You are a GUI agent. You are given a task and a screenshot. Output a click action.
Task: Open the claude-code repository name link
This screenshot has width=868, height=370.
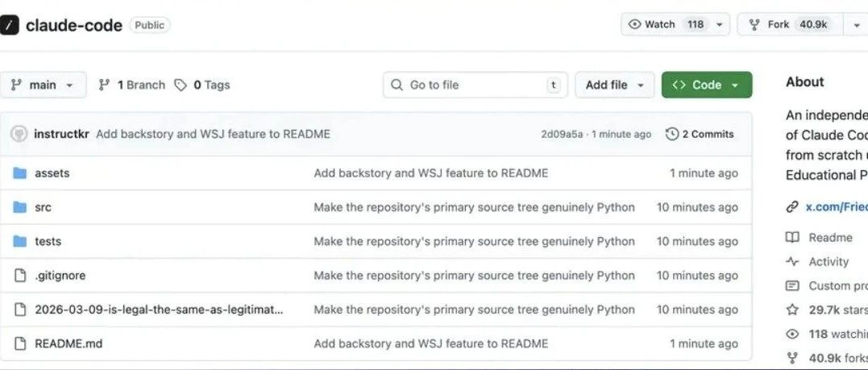73,25
